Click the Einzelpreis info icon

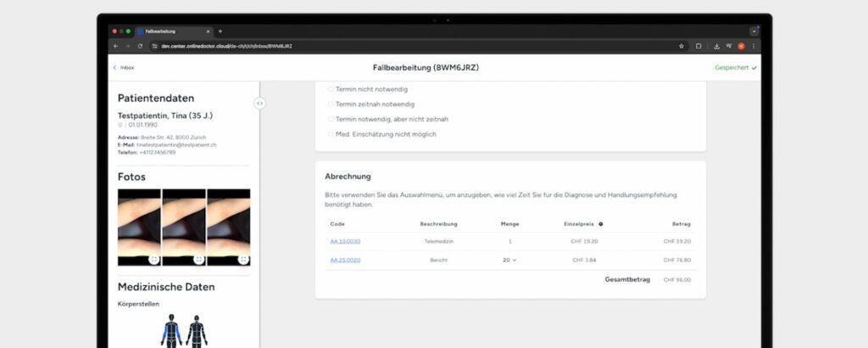click(x=601, y=224)
